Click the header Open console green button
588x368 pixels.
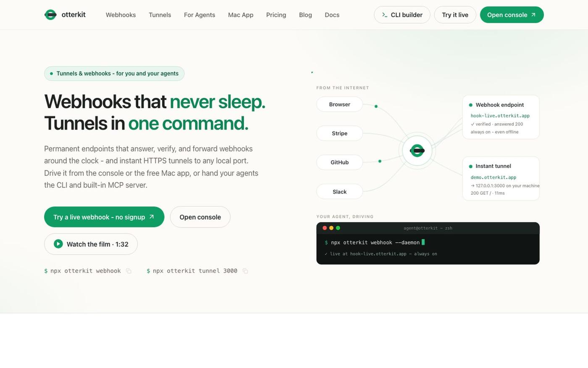point(512,15)
